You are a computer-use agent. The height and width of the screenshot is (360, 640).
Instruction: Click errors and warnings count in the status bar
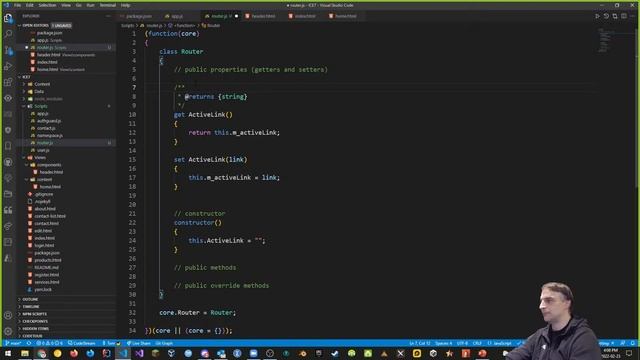50,343
